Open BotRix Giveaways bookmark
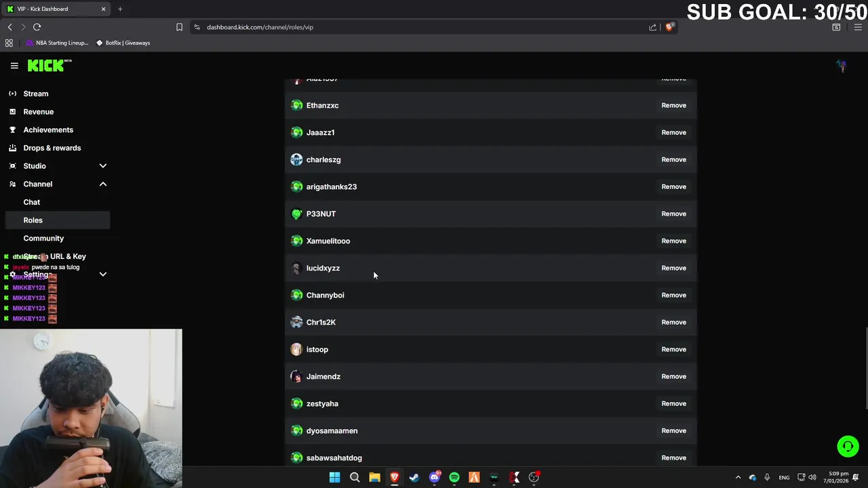Image resolution: width=868 pixels, height=488 pixels. click(123, 43)
